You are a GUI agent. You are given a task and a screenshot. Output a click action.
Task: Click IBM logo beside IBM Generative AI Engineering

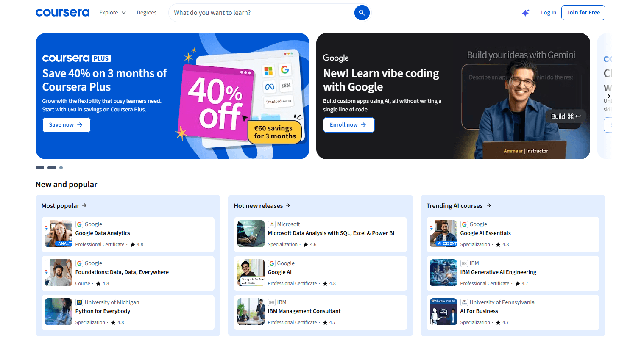point(464,263)
